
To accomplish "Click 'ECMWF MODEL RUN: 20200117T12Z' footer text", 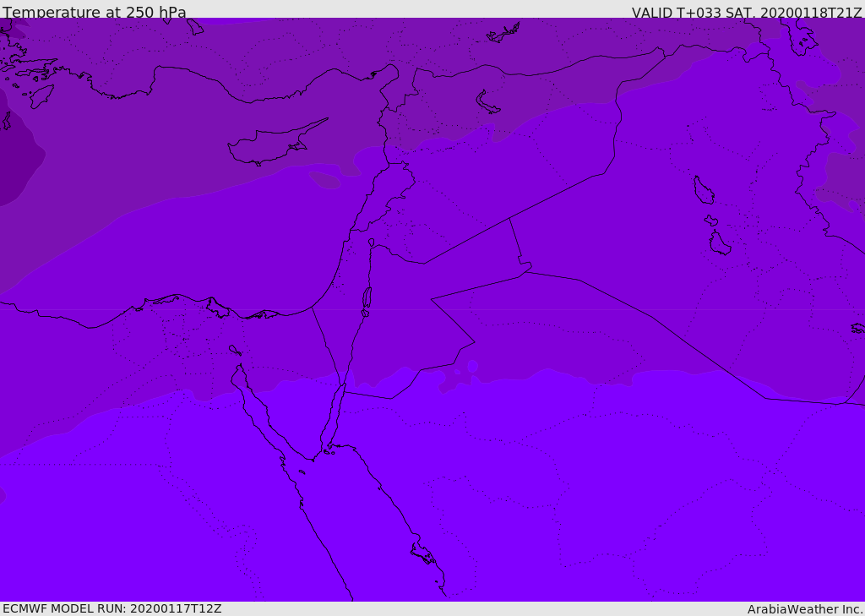I will 112,609.
